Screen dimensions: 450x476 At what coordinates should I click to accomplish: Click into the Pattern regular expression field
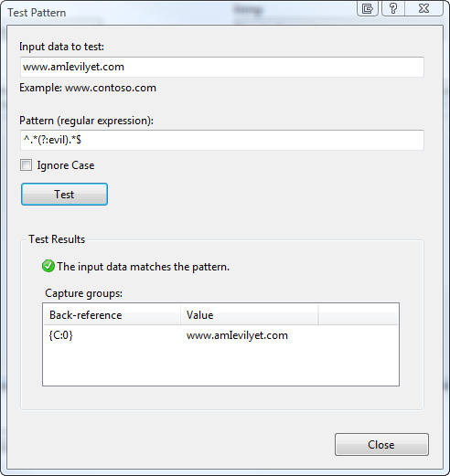click(222, 140)
